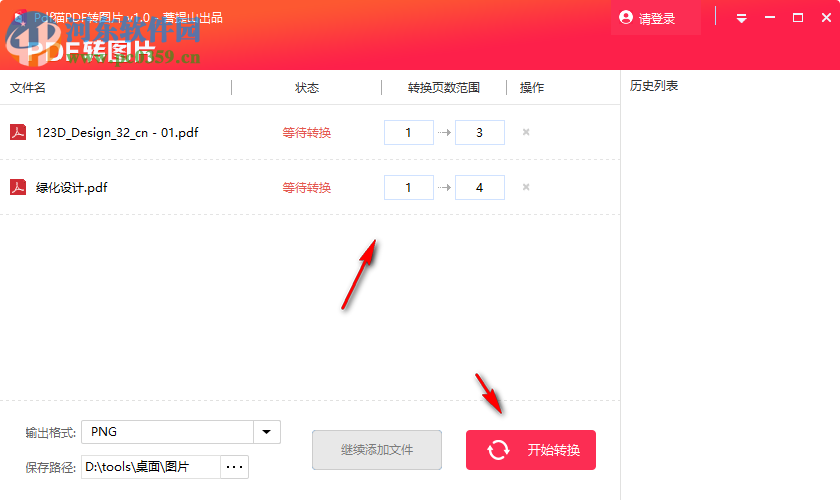Remove 123D_Design_32_cn - 01.pdf with x icon
Screen dimensions: 840x500
coord(526,132)
